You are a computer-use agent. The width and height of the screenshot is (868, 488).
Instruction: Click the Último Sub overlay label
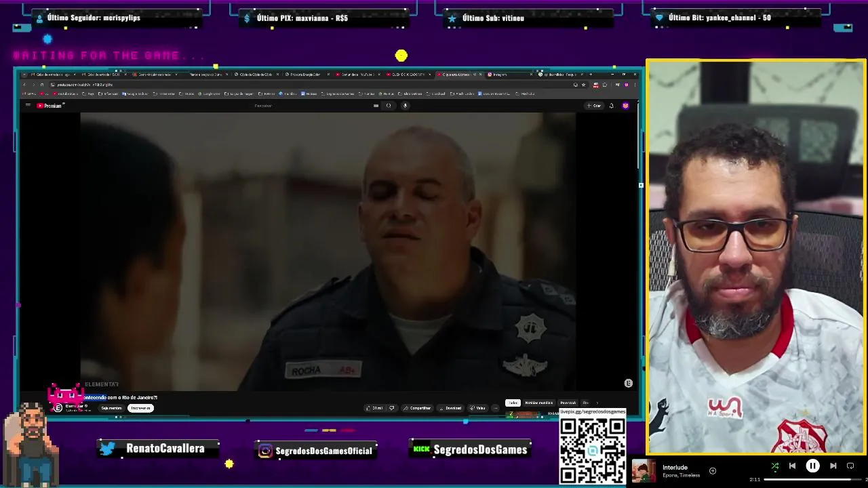point(493,18)
